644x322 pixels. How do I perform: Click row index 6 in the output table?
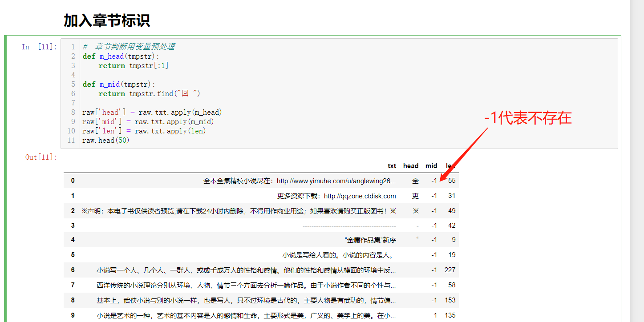point(73,270)
